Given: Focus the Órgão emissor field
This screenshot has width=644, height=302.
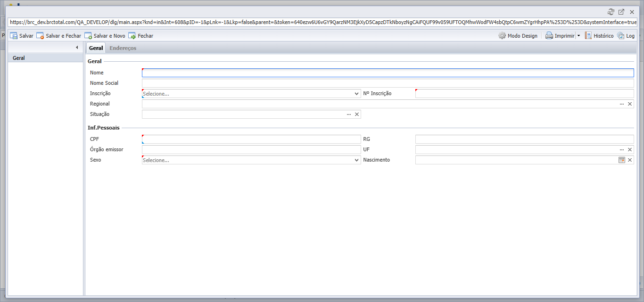Looking at the screenshot, I should point(251,150).
